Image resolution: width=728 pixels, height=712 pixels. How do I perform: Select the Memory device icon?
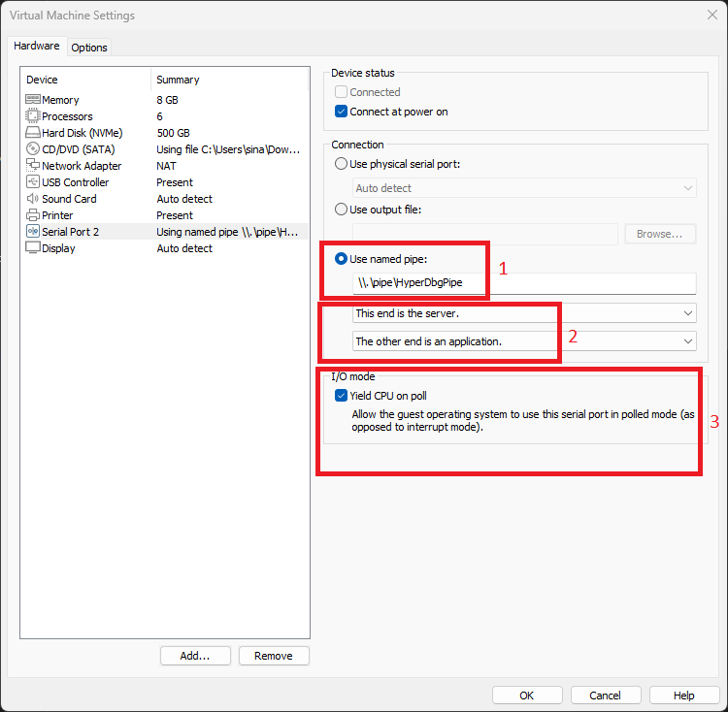point(32,99)
